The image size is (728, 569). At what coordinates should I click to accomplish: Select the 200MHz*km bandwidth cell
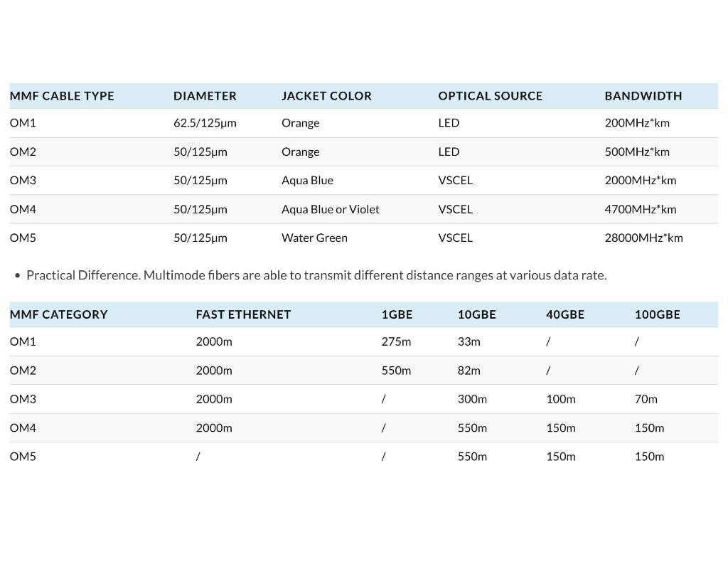pos(637,123)
